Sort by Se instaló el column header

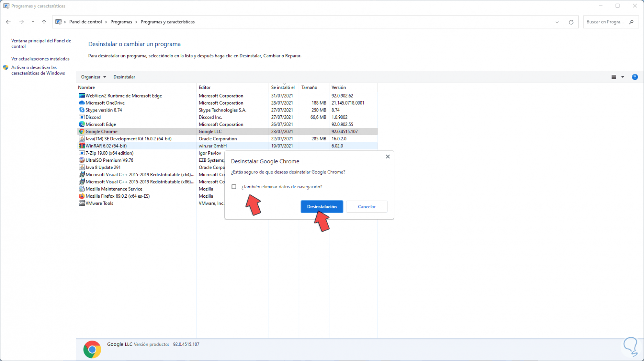click(x=284, y=87)
